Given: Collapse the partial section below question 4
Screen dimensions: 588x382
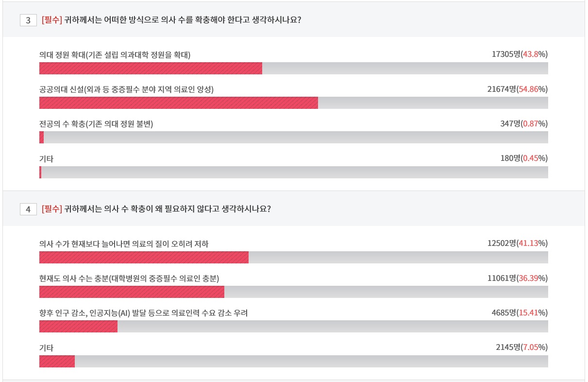Looking at the screenshot, I should pos(291,380).
